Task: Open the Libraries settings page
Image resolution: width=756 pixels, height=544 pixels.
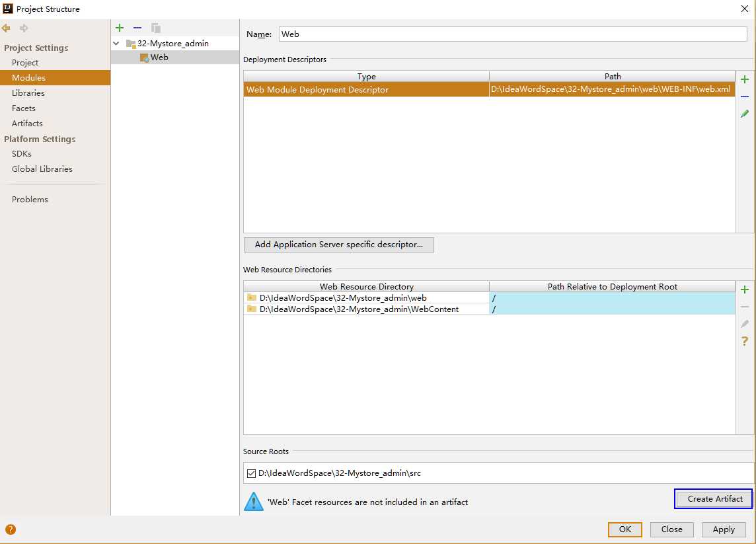Action: point(28,93)
